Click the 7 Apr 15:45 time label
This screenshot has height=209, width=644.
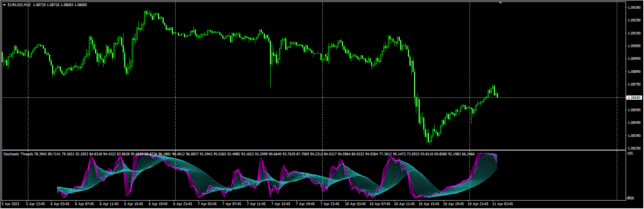281,204
